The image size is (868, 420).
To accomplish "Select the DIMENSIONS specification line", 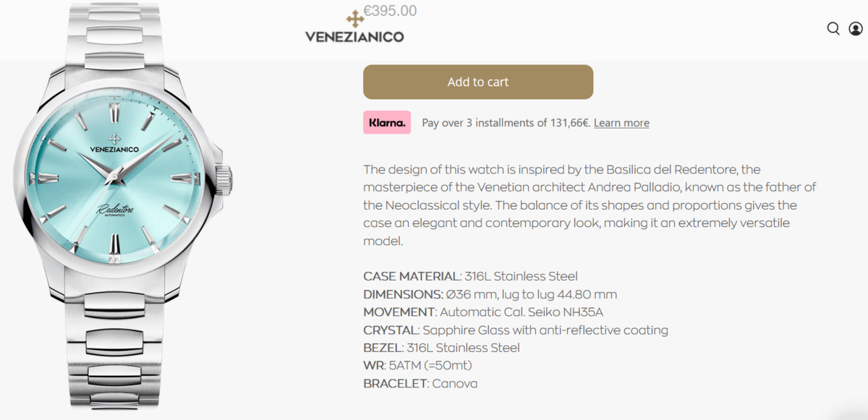I will (490, 294).
